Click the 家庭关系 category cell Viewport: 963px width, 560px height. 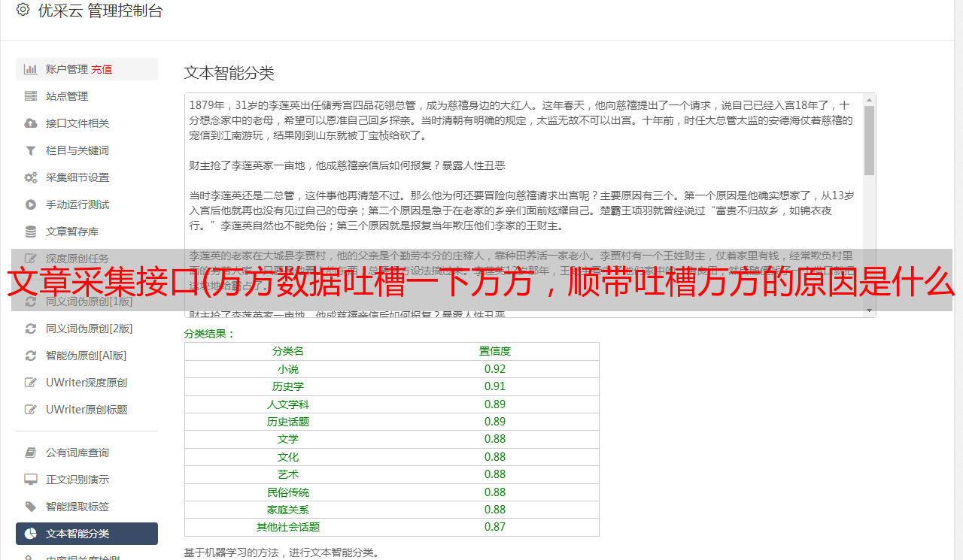[288, 510]
